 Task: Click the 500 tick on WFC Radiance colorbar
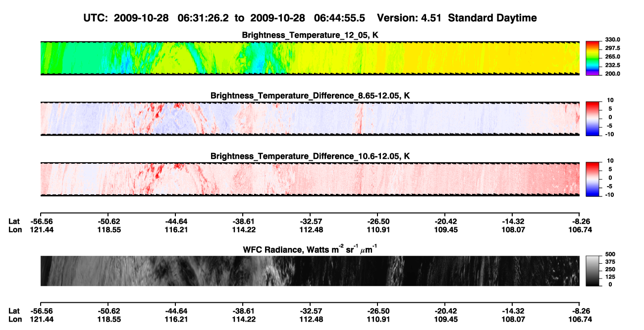coord(610,255)
